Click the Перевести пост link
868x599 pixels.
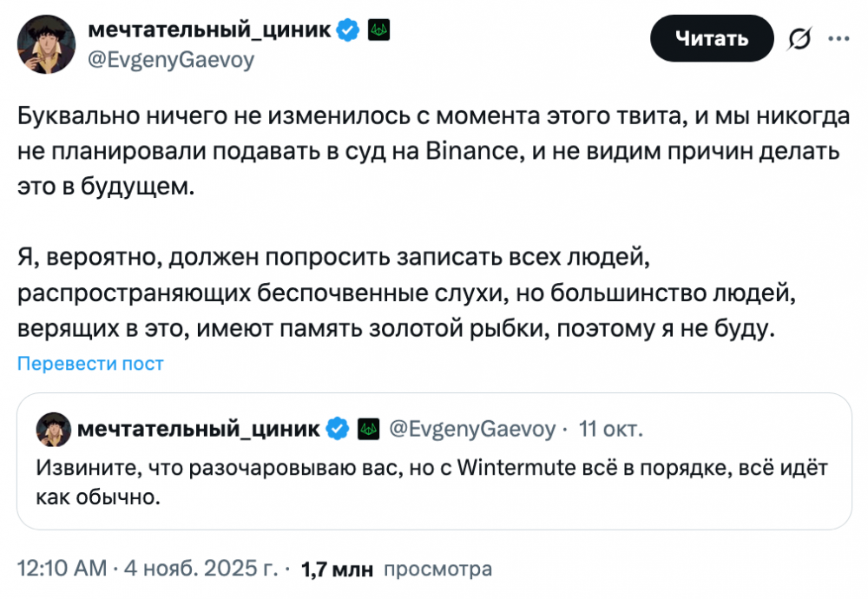[91, 364]
